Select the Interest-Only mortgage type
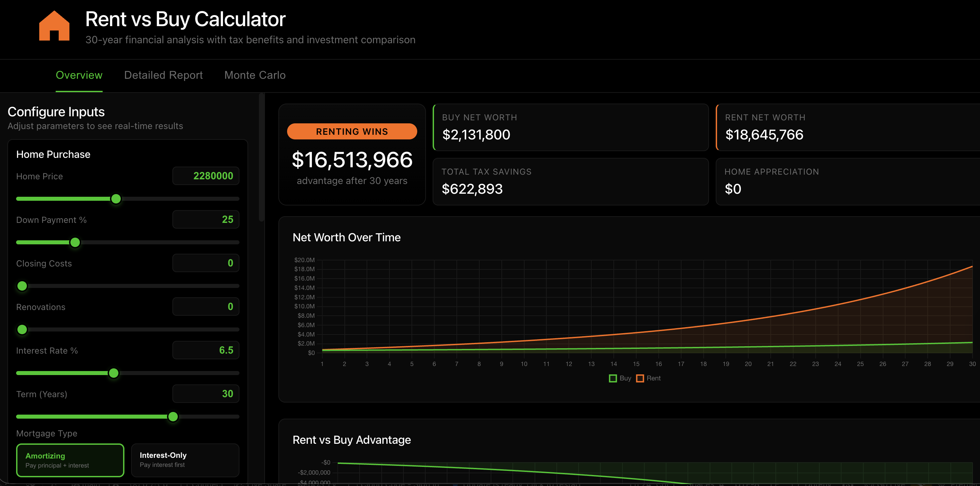Screen dimensions: 980x486 (185, 460)
